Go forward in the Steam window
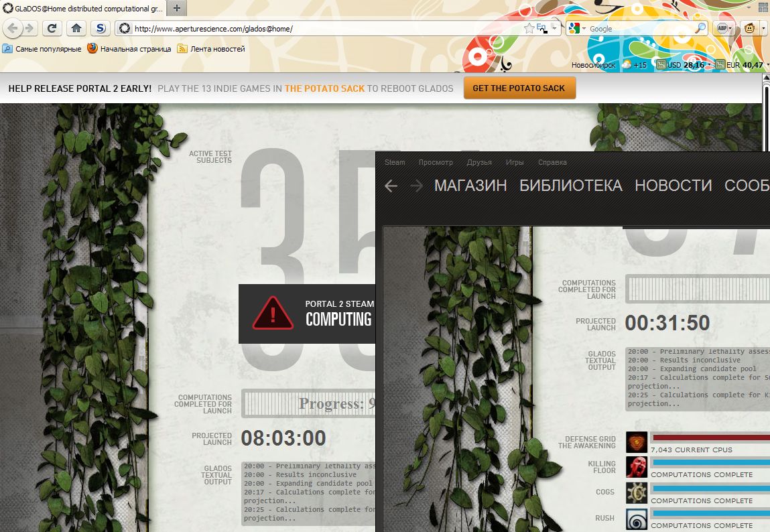 tap(416, 186)
